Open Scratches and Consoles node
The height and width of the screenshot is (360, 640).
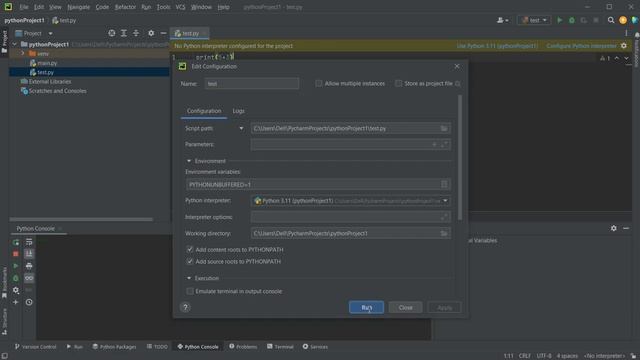click(58, 91)
